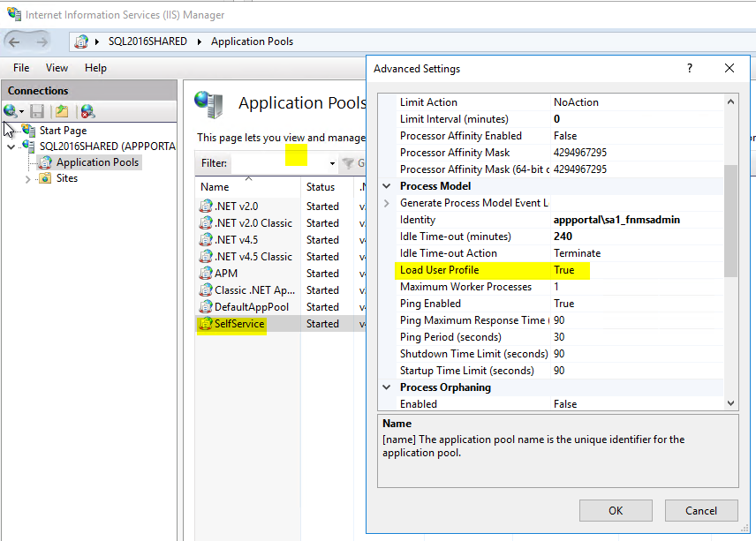Close the Advanced Settings dialog
Screen dimensions: 756x541
(730, 69)
